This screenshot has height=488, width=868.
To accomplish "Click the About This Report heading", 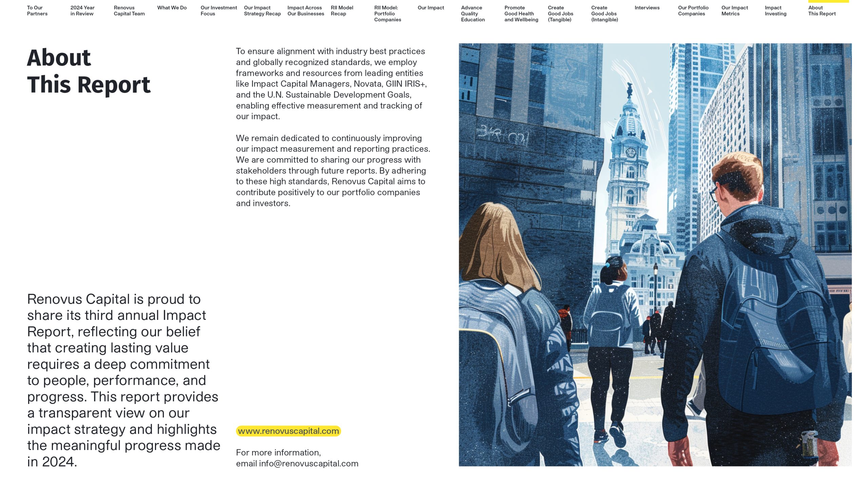I will pos(89,71).
